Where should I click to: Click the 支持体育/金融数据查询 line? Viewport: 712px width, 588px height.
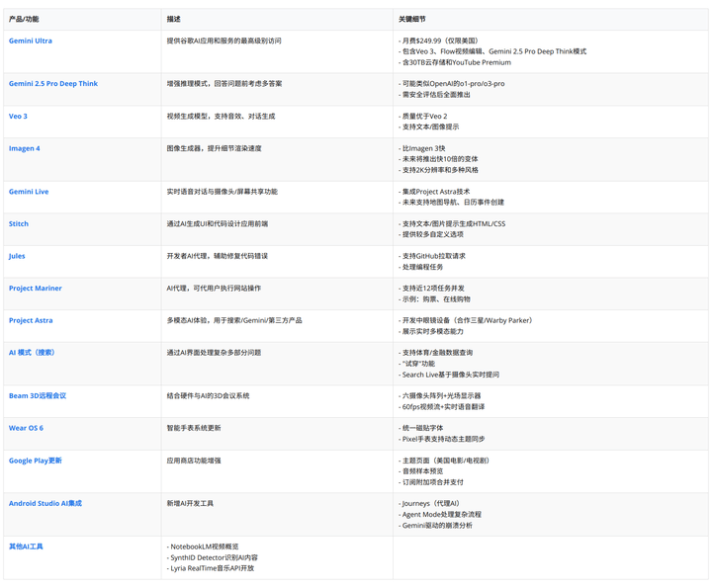(x=436, y=353)
